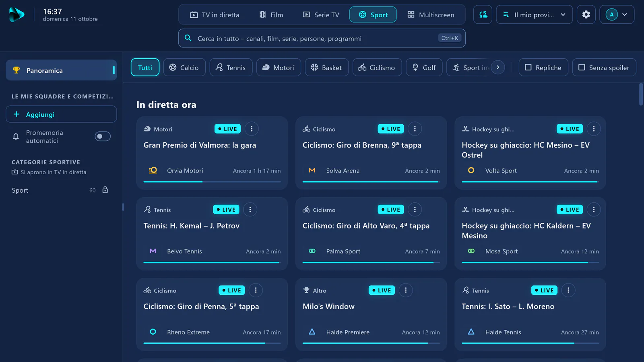Toggle the Promemoria automatici switch
The image size is (644, 362).
[x=103, y=136]
